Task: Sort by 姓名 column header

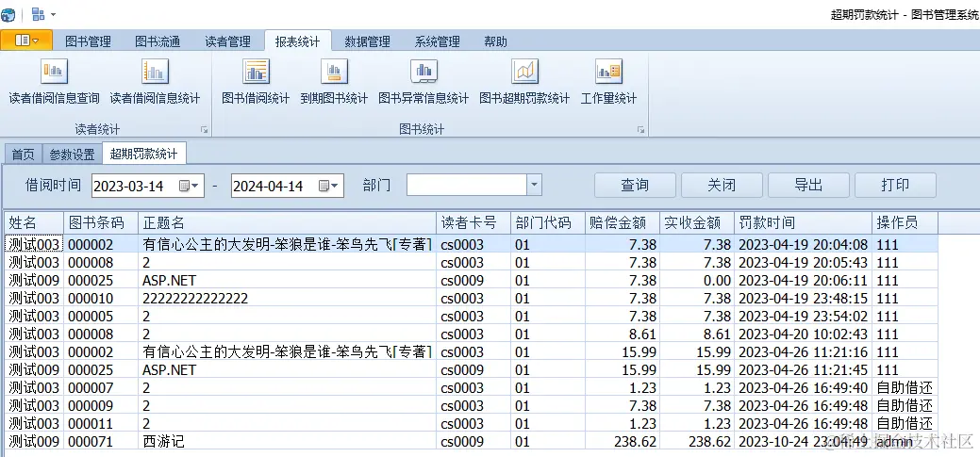Action: click(x=34, y=223)
